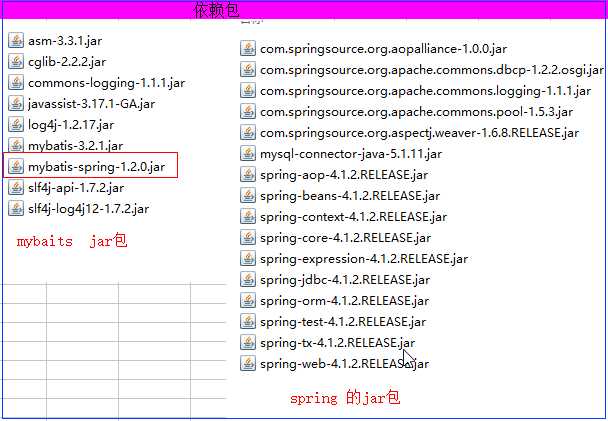Select the file name slf4j-api-1.7.2.jar
Image resolution: width=608 pixels, height=421 pixels.
76,188
